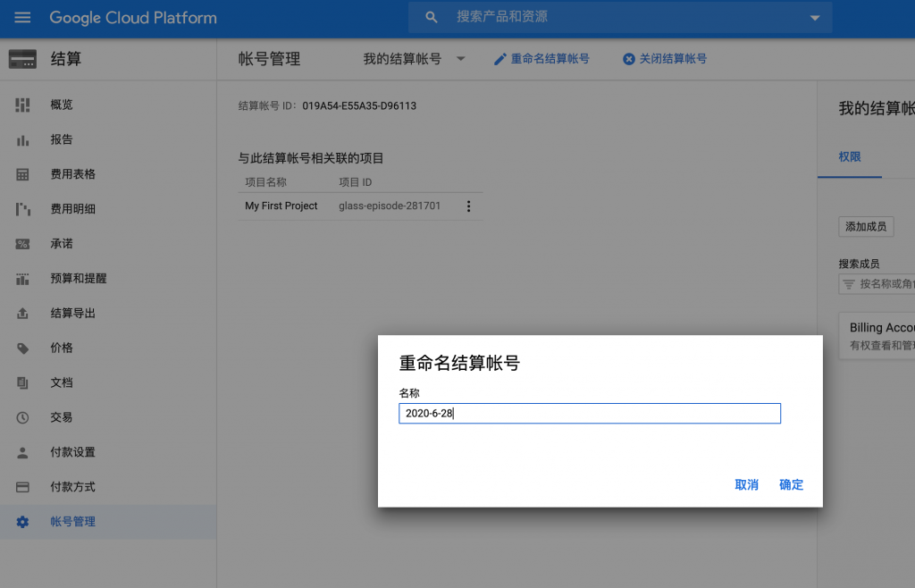Click 关闭结算帐号 link text
The width and height of the screenshot is (915, 588).
pyautogui.click(x=673, y=59)
